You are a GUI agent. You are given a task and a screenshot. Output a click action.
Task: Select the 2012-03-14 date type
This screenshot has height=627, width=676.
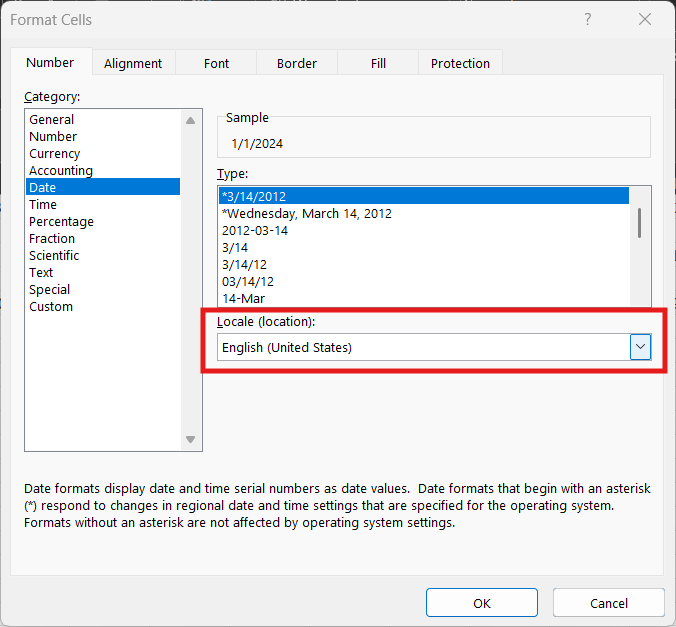255,230
